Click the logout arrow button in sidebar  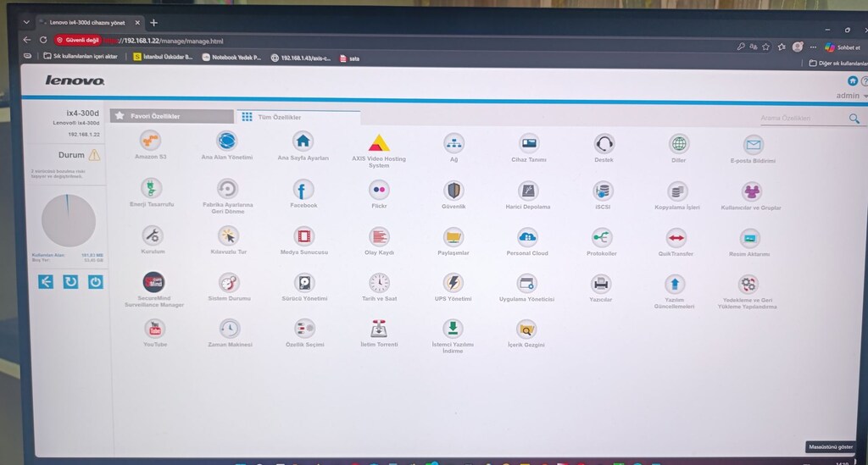46,281
